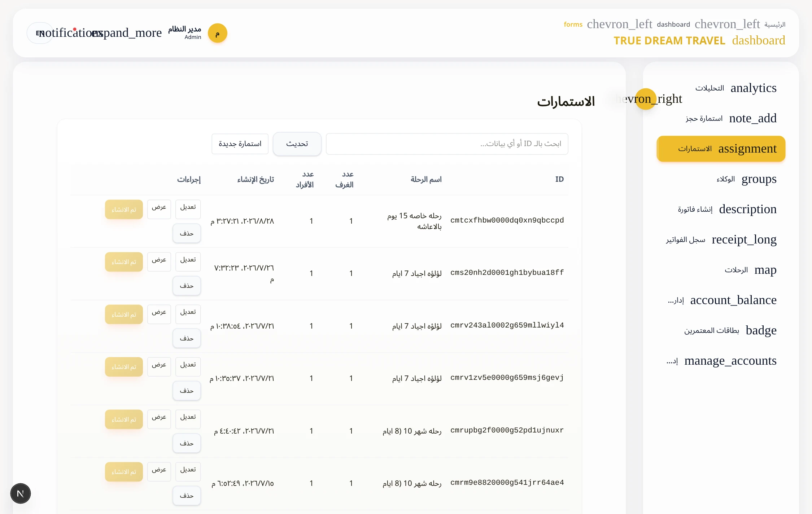Select the assignment forms icon
The width and height of the screenshot is (812, 514).
(747, 149)
